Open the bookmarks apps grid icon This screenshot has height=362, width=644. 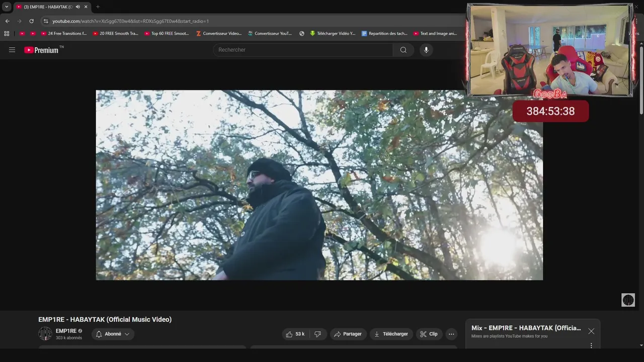[7, 34]
